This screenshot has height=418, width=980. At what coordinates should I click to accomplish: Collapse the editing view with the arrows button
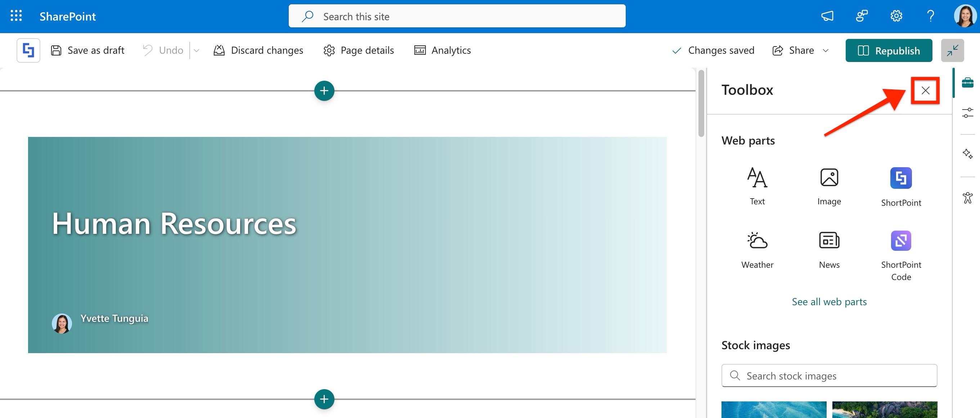pyautogui.click(x=952, y=50)
